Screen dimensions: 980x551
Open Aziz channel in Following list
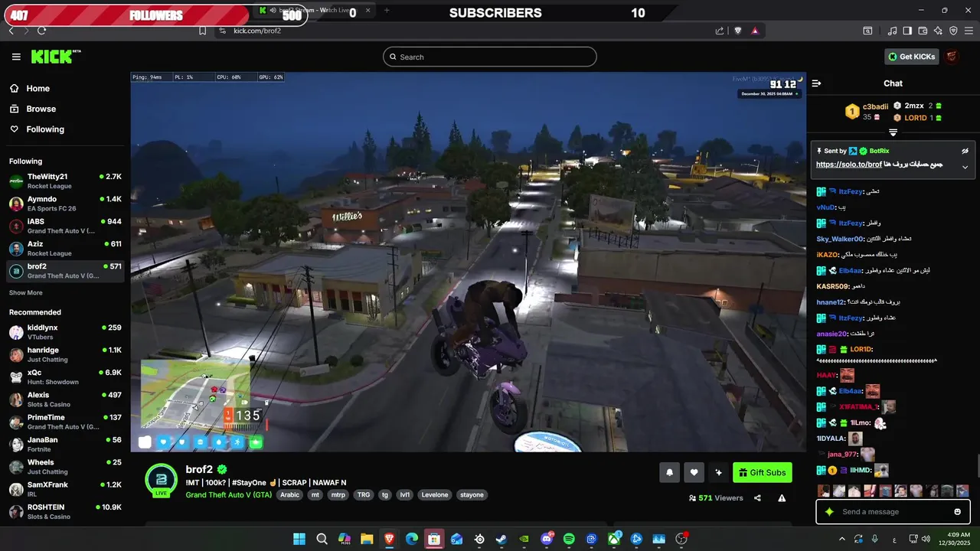coord(65,248)
